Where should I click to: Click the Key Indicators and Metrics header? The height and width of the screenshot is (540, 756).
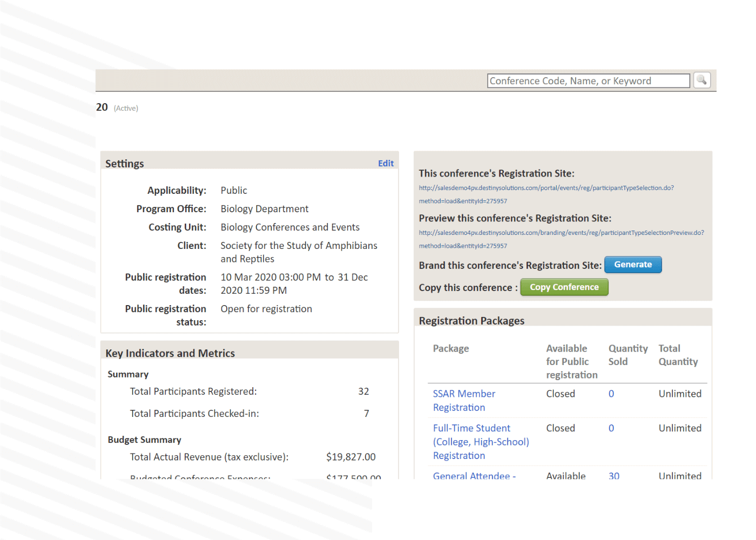(x=170, y=353)
